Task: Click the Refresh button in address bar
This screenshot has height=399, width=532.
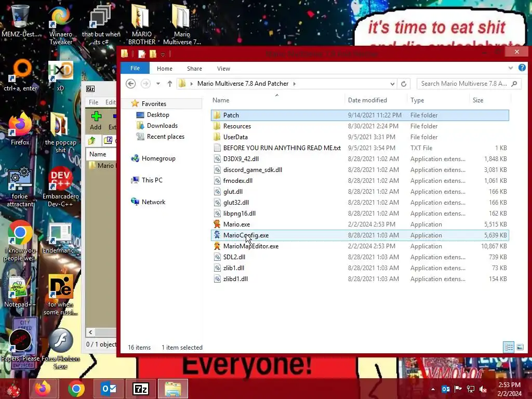Action: tap(404, 84)
